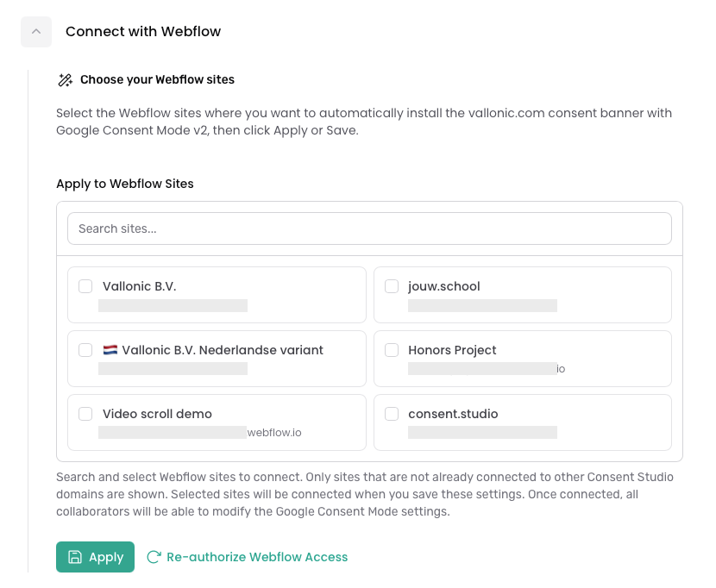Click the Connect with Webflow heading
The width and height of the screenshot is (716, 588).
[x=143, y=32]
